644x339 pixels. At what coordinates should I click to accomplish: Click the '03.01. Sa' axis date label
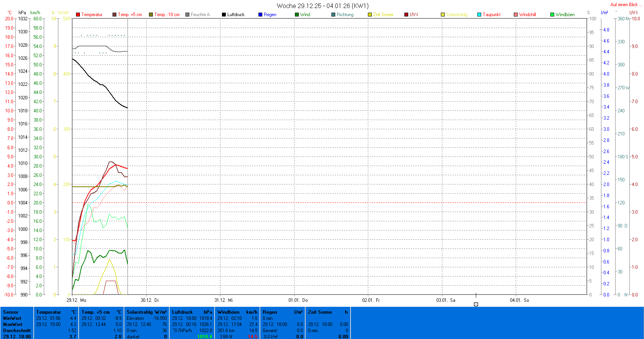point(445,300)
